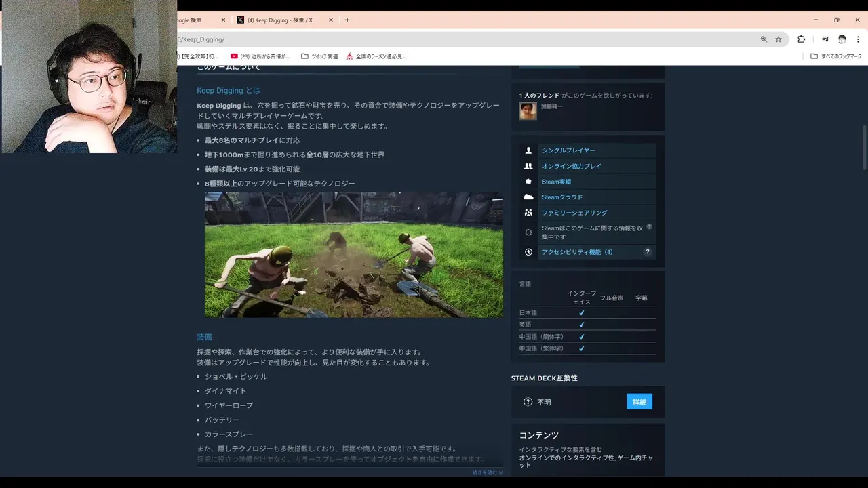Close the Google 検索 tab

[223, 20]
